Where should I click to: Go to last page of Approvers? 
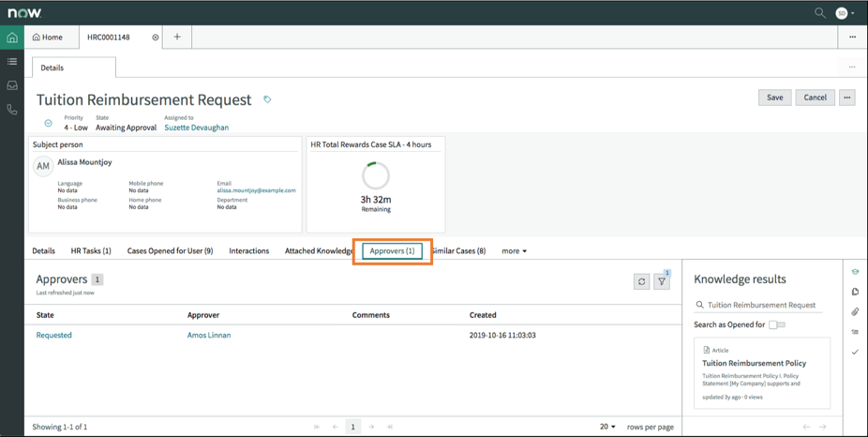pyautogui.click(x=390, y=427)
